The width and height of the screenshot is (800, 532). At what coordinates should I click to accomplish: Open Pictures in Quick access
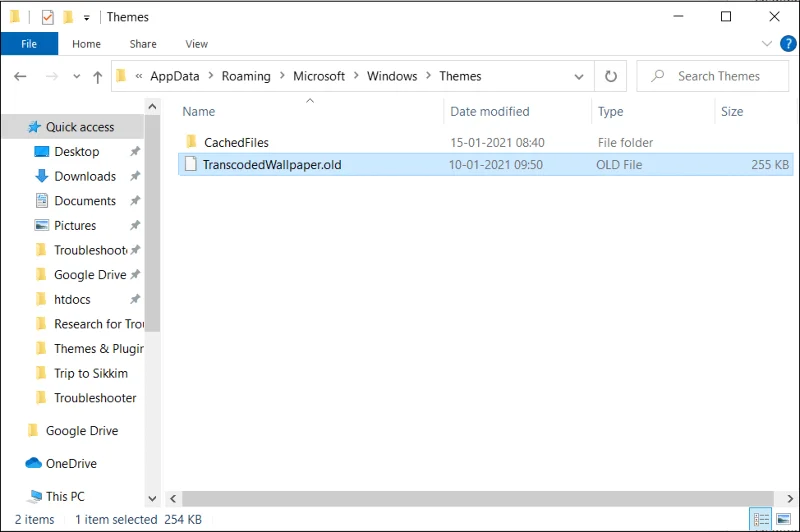pos(75,225)
